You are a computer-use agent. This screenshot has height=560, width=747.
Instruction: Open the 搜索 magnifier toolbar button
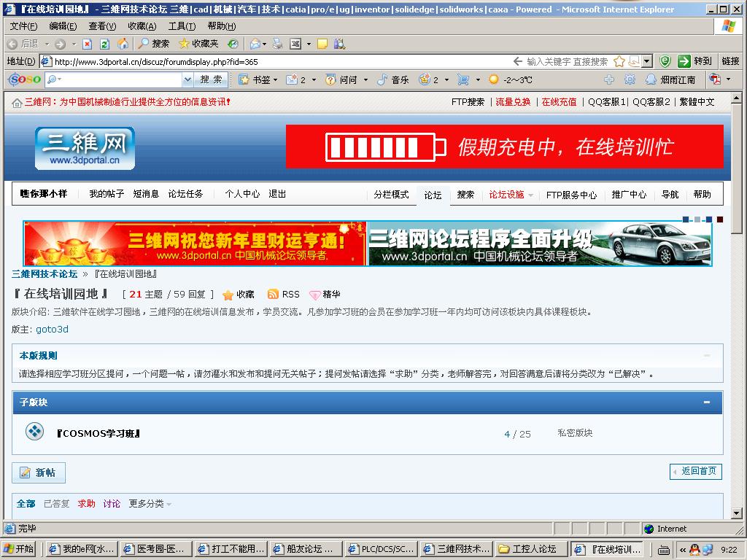click(x=153, y=44)
